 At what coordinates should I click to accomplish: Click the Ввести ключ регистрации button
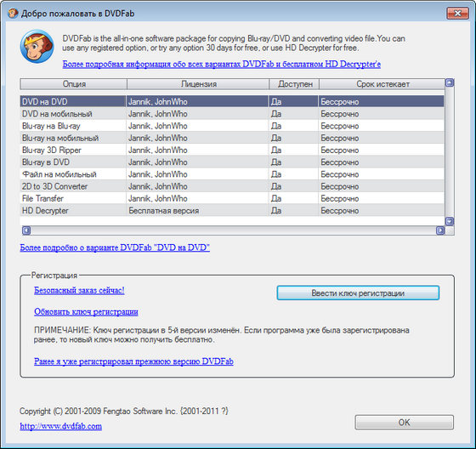(x=358, y=293)
